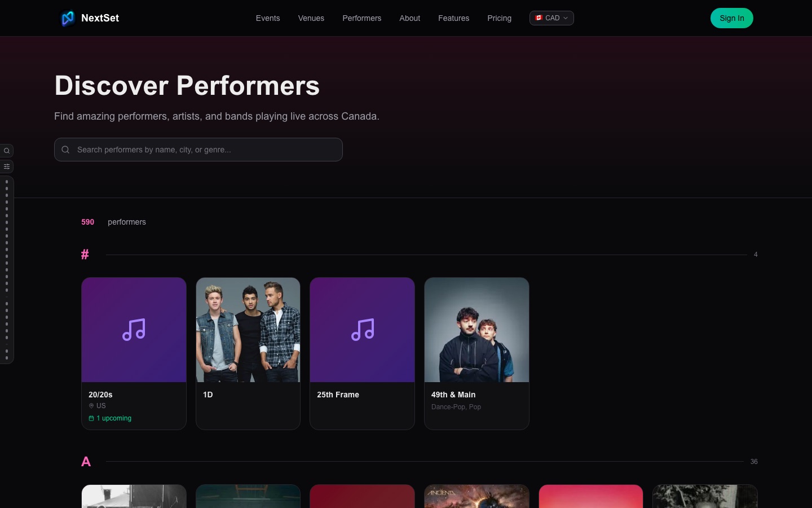Click the 49th & Main performer name
The height and width of the screenshot is (508, 812).
pos(453,395)
